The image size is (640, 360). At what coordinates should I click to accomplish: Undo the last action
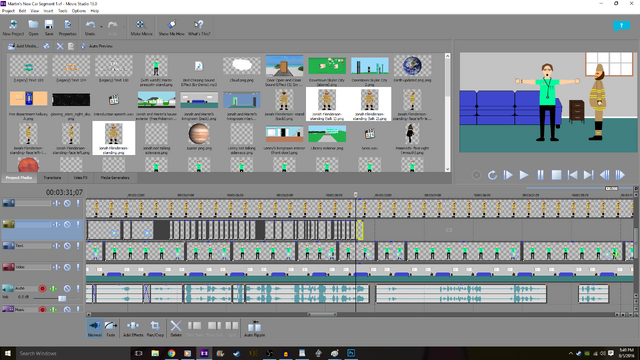pos(90,28)
